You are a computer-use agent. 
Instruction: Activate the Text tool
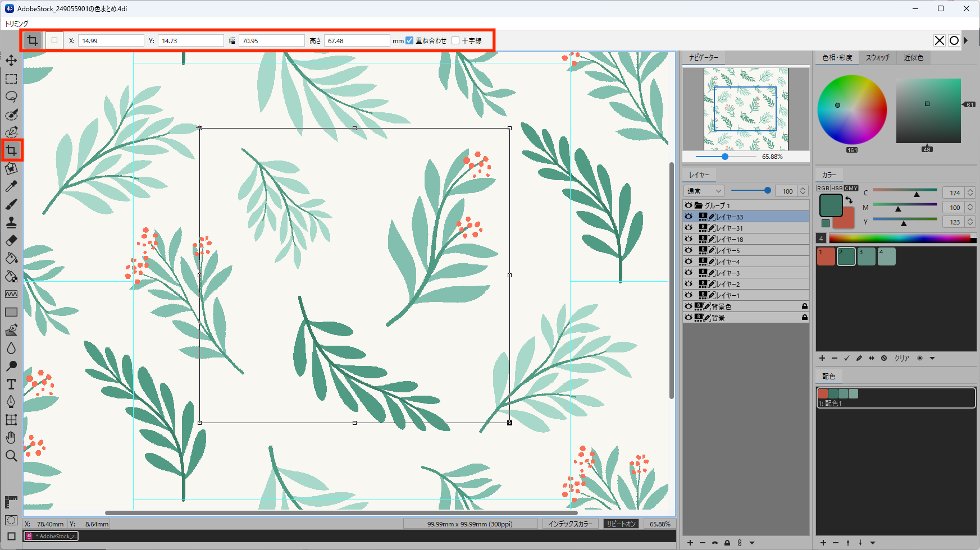[x=11, y=384]
